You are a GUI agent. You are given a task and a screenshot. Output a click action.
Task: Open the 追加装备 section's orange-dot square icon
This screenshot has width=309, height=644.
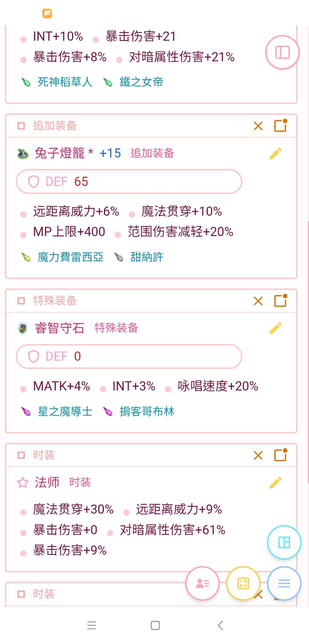281,125
